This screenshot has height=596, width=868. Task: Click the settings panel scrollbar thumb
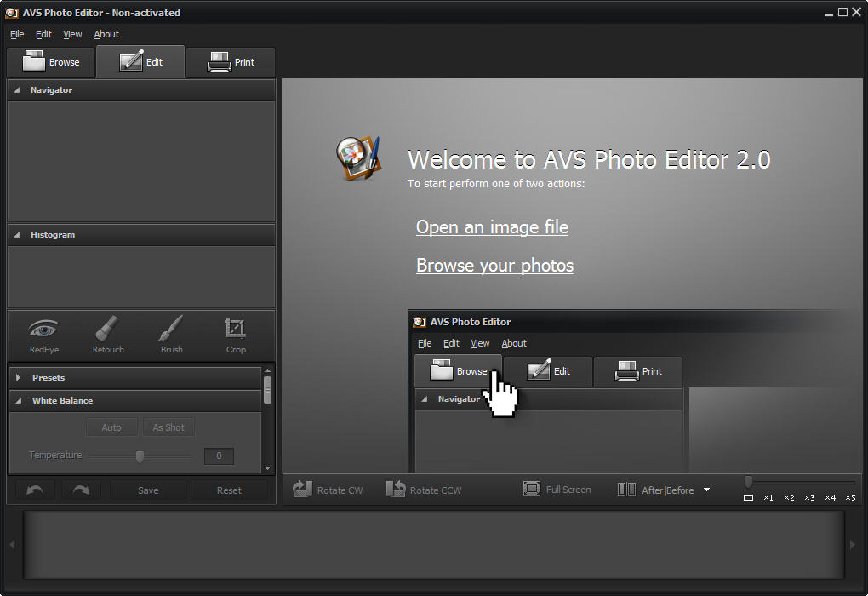coord(268,390)
